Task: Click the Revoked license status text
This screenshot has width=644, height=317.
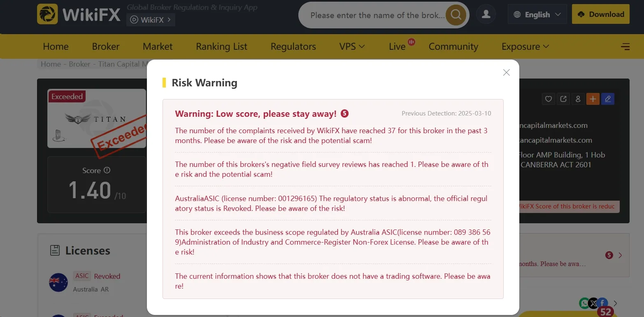Action: (x=107, y=276)
